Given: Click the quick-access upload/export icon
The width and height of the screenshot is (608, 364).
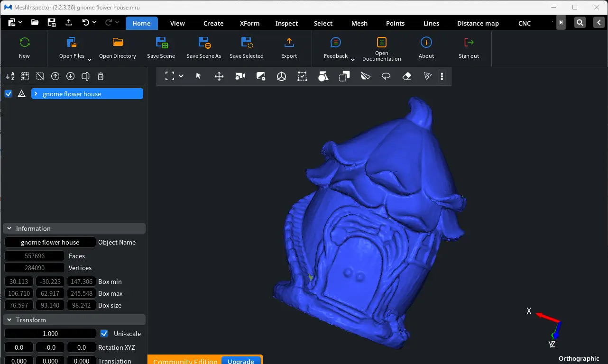Looking at the screenshot, I should [x=69, y=22].
